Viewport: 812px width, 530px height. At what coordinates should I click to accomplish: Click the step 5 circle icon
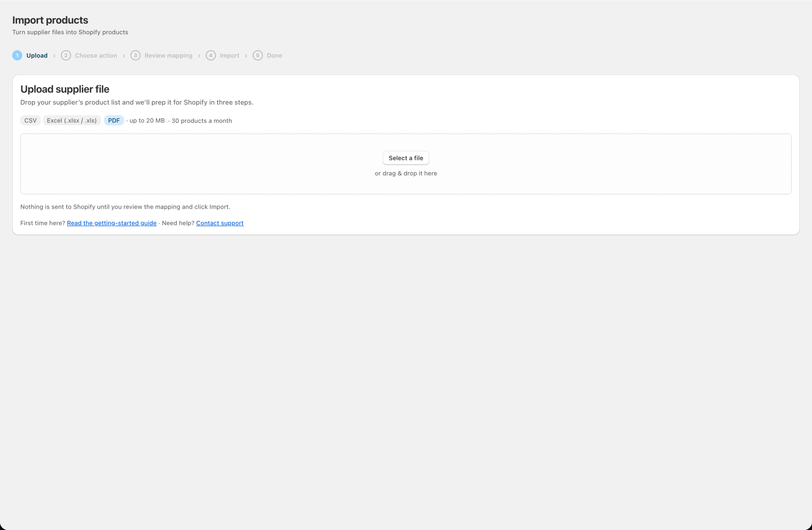coord(258,55)
